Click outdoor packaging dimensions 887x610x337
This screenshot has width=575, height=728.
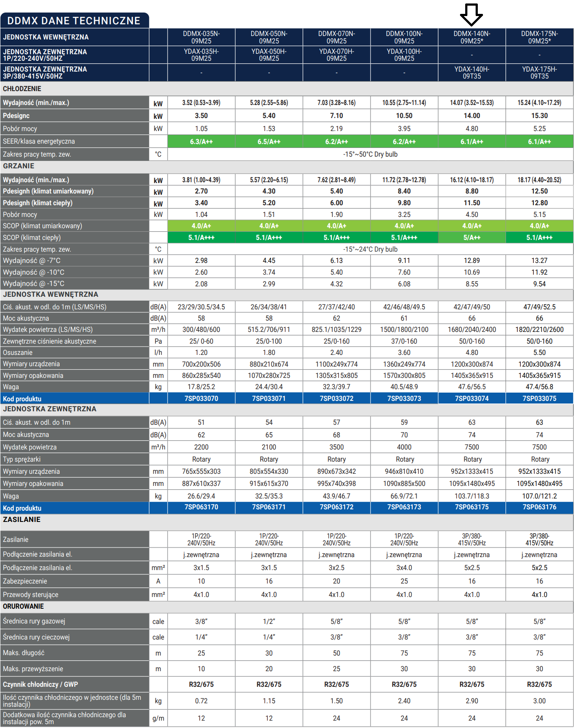201,484
